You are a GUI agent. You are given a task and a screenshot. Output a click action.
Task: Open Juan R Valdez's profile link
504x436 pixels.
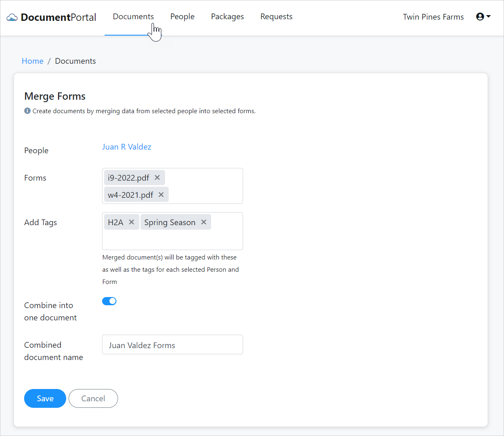(127, 147)
